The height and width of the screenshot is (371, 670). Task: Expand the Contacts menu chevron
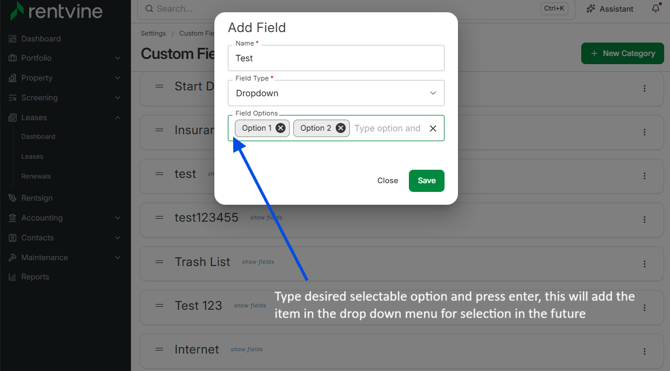(x=118, y=238)
